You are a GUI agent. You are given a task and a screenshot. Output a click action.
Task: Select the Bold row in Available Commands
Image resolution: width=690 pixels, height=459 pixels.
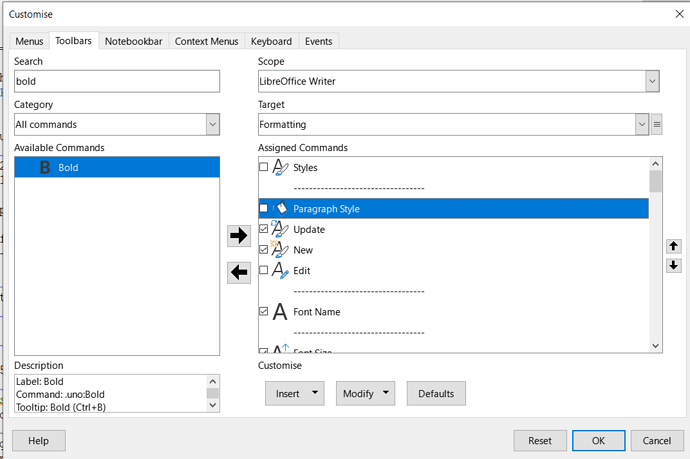click(x=117, y=167)
